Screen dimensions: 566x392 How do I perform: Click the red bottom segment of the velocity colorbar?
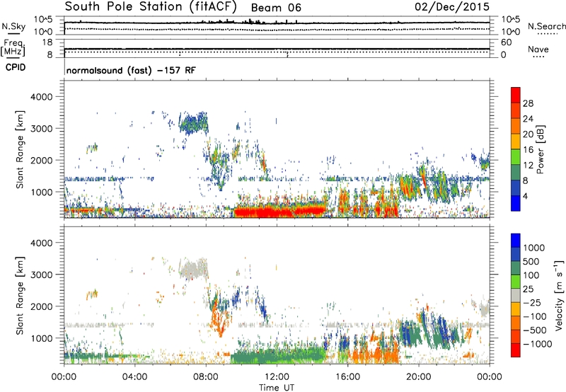(516, 350)
